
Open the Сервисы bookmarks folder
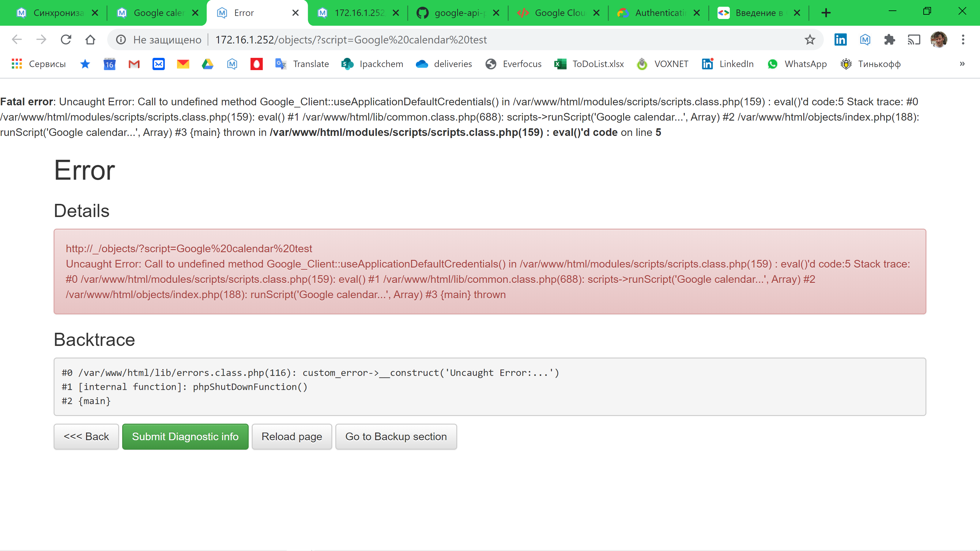[38, 64]
